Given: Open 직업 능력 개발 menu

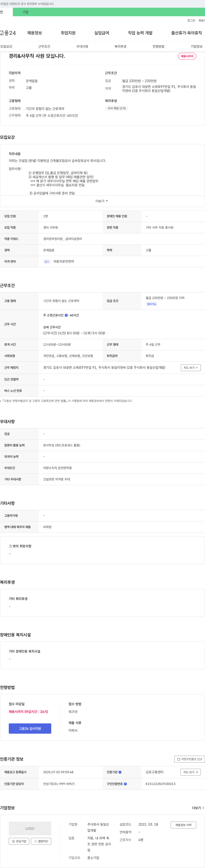Looking at the screenshot, I should (140, 33).
